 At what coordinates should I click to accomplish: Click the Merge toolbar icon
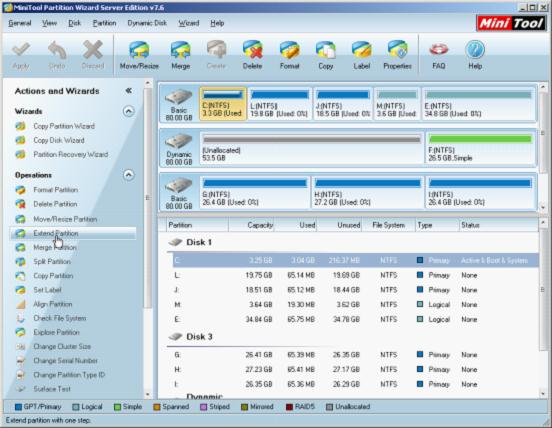[181, 50]
